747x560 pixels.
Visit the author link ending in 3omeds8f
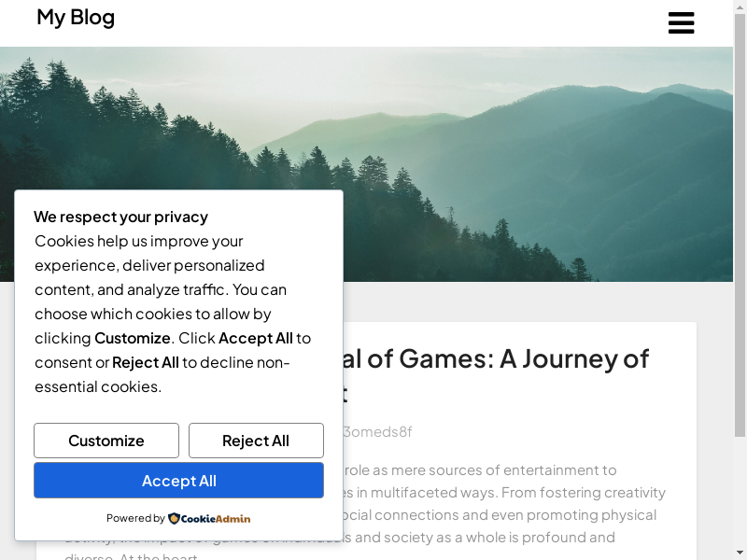pos(377,431)
